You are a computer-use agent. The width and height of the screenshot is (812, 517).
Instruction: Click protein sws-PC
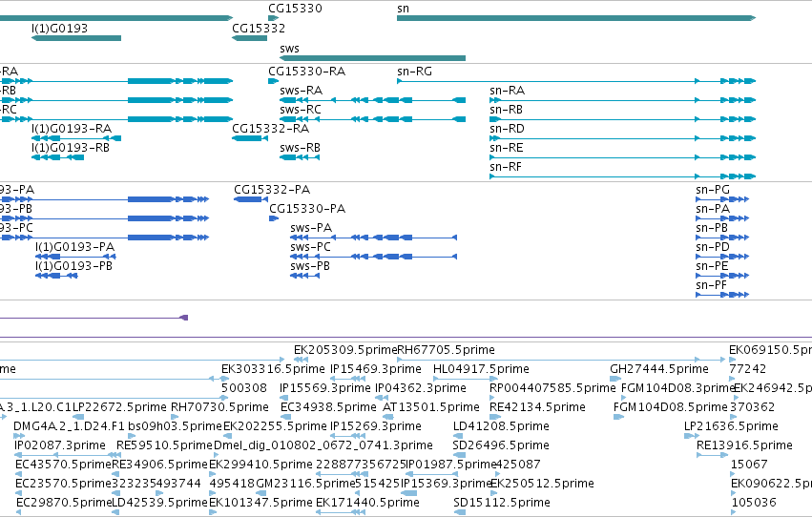coord(373,257)
